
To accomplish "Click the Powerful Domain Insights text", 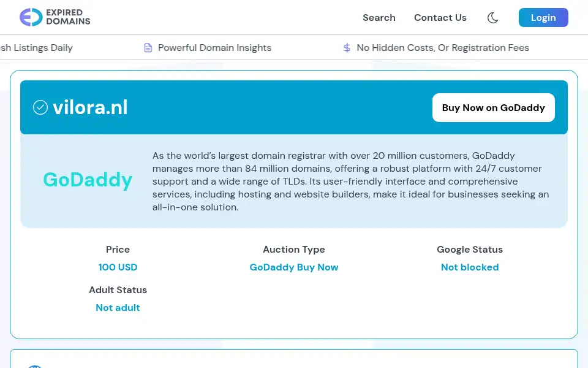I will click(x=214, y=48).
